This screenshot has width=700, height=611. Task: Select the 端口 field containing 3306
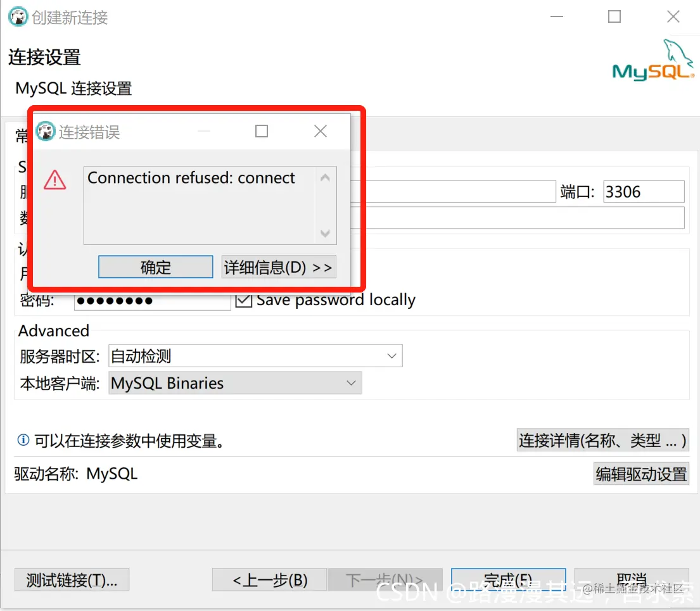[x=643, y=191]
